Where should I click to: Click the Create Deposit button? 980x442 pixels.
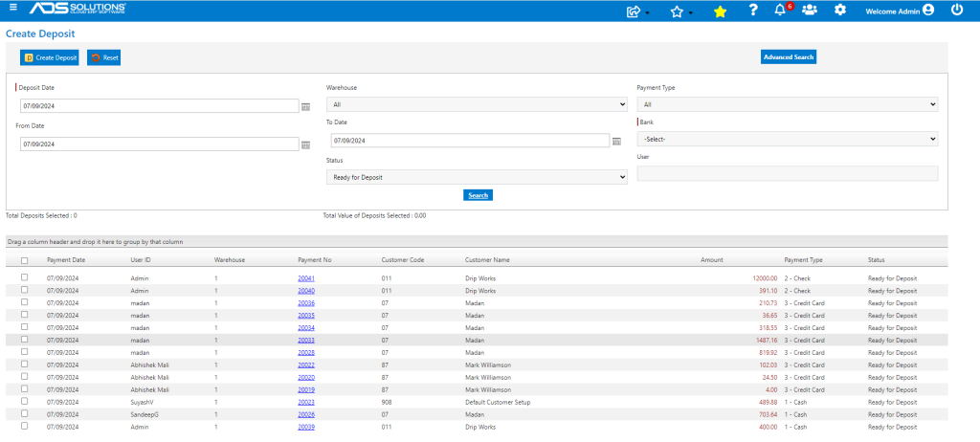tap(50, 57)
